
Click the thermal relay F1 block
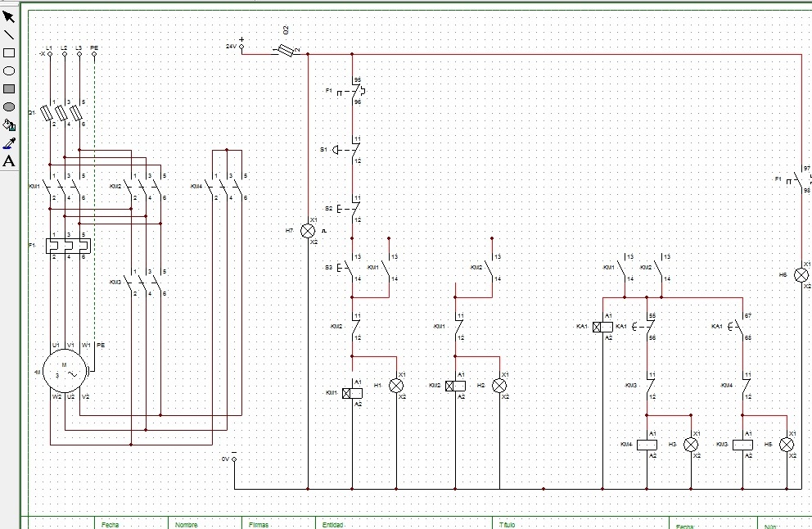tap(67, 246)
